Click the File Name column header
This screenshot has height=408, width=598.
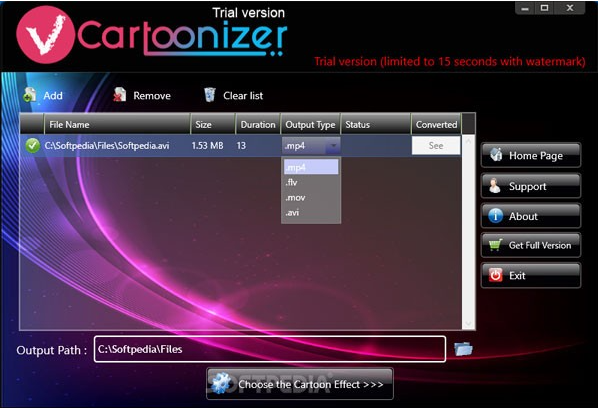117,124
